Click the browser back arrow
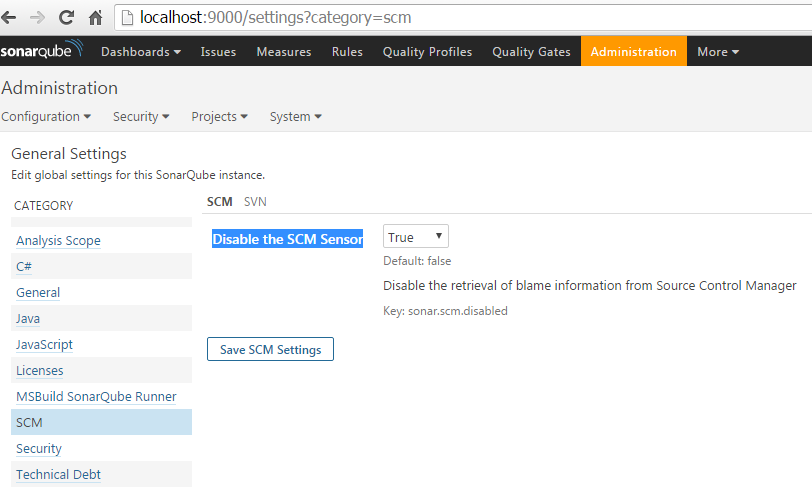Viewport: 812px width, 501px height. [x=8, y=18]
